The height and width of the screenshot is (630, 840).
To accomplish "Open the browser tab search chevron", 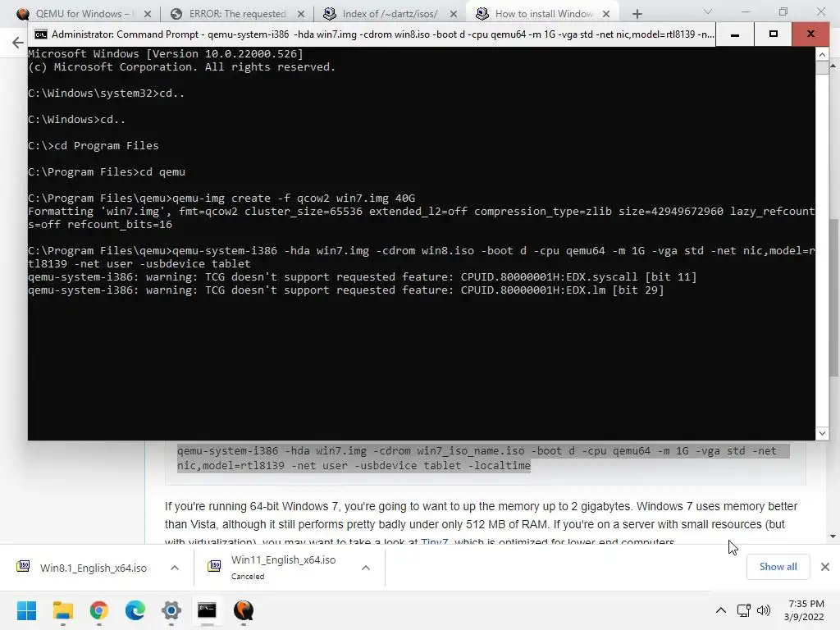I will [x=708, y=11].
